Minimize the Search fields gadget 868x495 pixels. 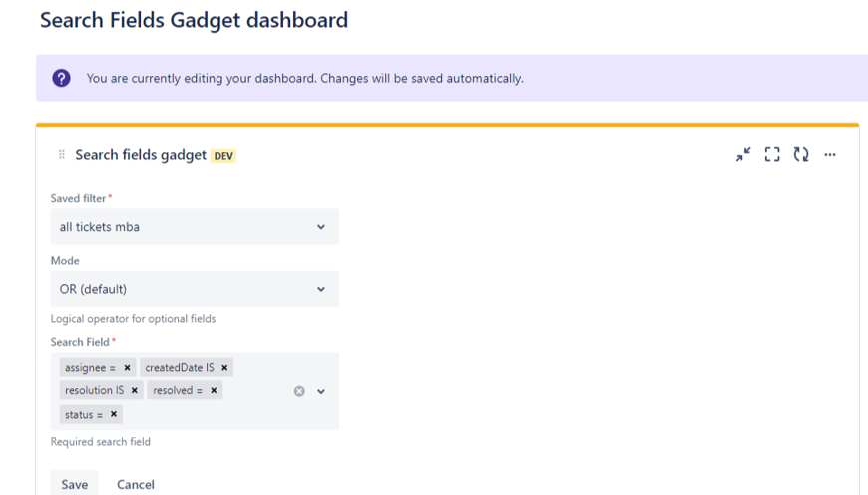click(743, 154)
